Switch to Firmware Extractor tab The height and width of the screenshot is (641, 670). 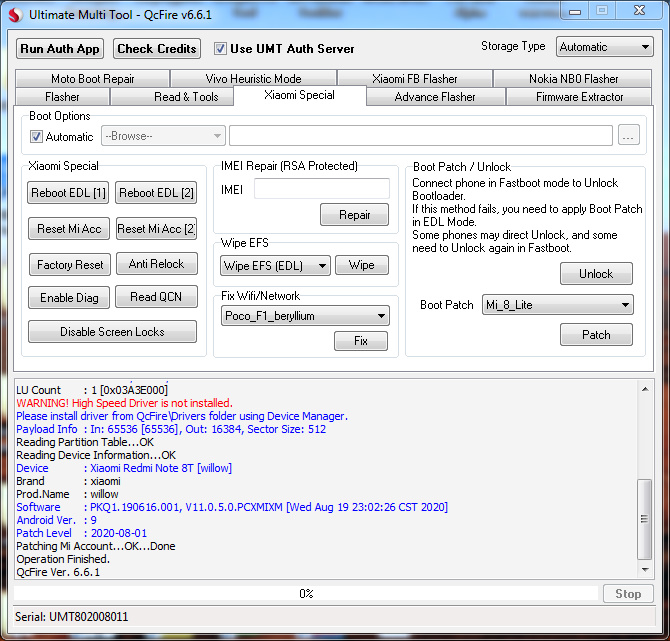[579, 97]
